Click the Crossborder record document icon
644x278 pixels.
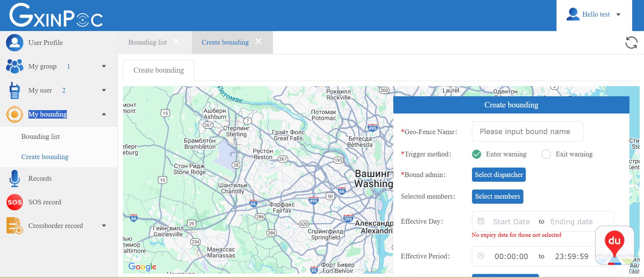click(15, 226)
